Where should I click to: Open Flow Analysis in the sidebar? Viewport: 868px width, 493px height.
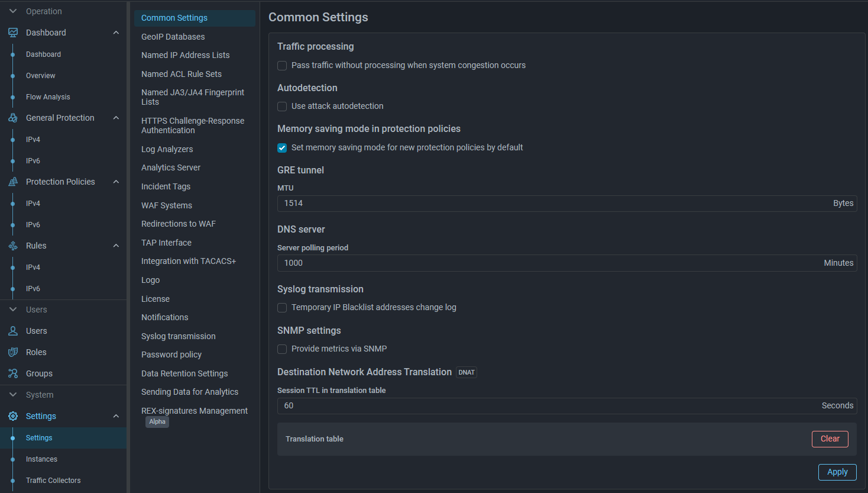48,97
